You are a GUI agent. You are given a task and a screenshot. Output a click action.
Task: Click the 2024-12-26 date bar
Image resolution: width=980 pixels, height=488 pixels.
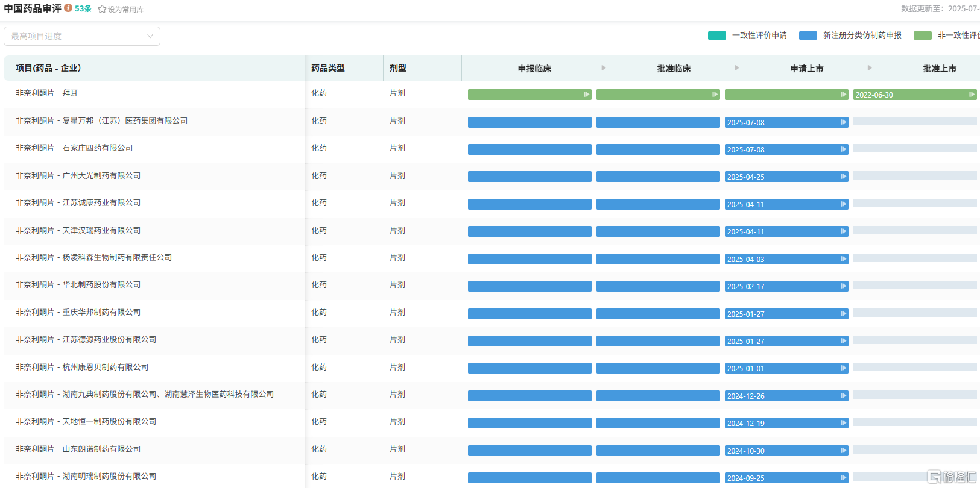coord(786,396)
